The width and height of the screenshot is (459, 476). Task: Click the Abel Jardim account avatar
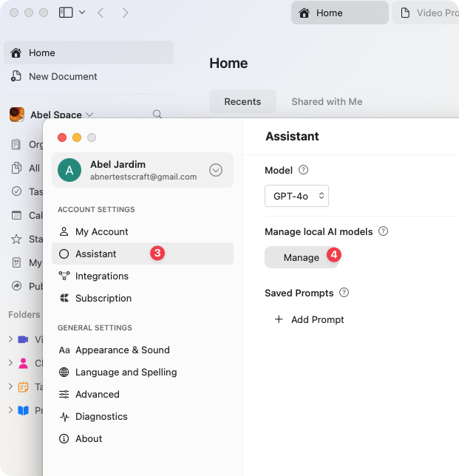click(69, 170)
